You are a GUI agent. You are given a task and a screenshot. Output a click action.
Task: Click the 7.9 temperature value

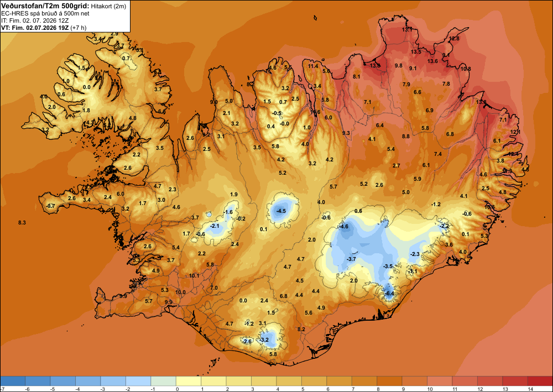click(406, 84)
